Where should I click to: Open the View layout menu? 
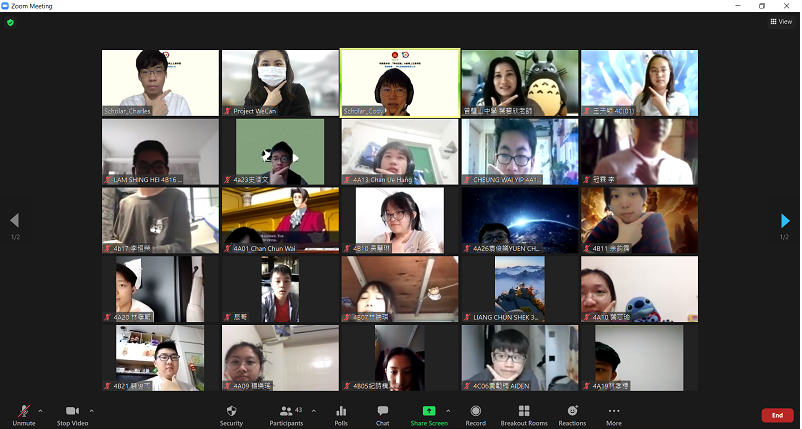780,21
